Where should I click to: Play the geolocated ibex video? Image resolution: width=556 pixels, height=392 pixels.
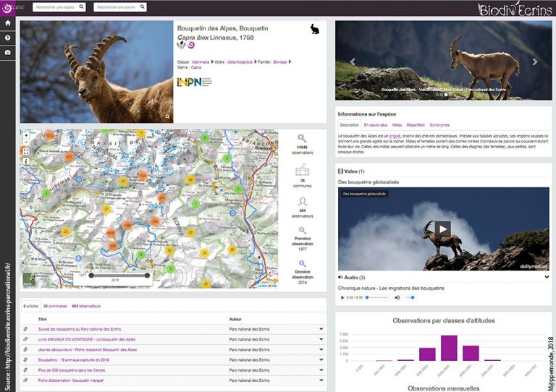pos(442,229)
